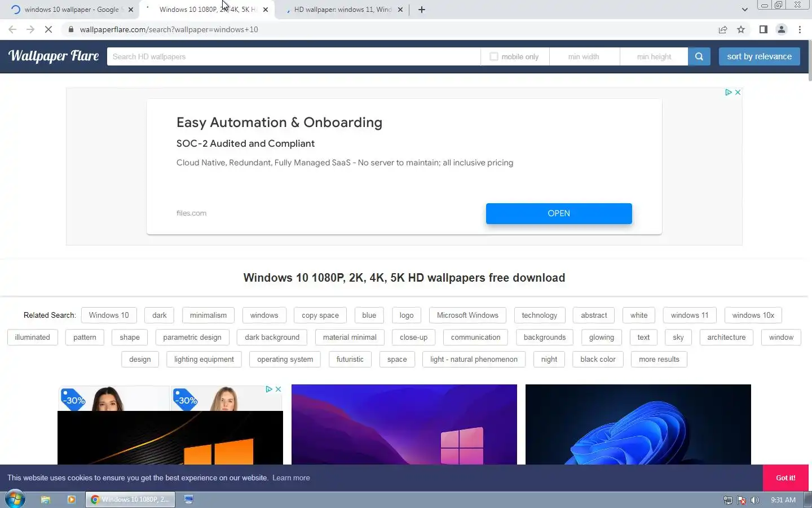Open a new tab with the plus icon

tap(422, 10)
